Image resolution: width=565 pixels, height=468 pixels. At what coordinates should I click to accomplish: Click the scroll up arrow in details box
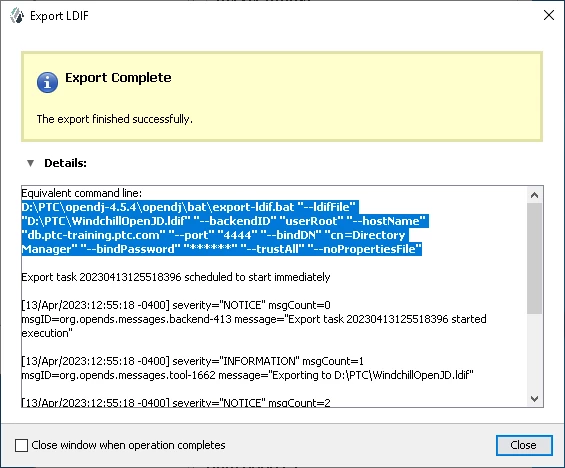click(x=534, y=195)
